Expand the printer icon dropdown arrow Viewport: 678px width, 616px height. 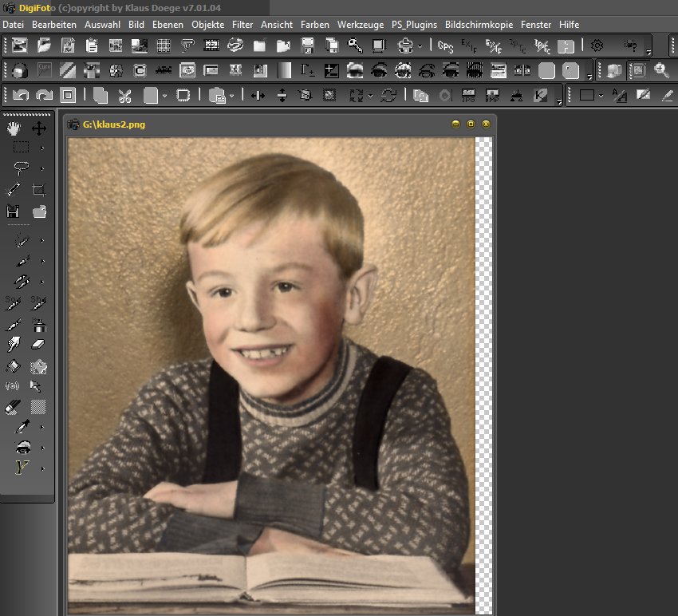420,46
